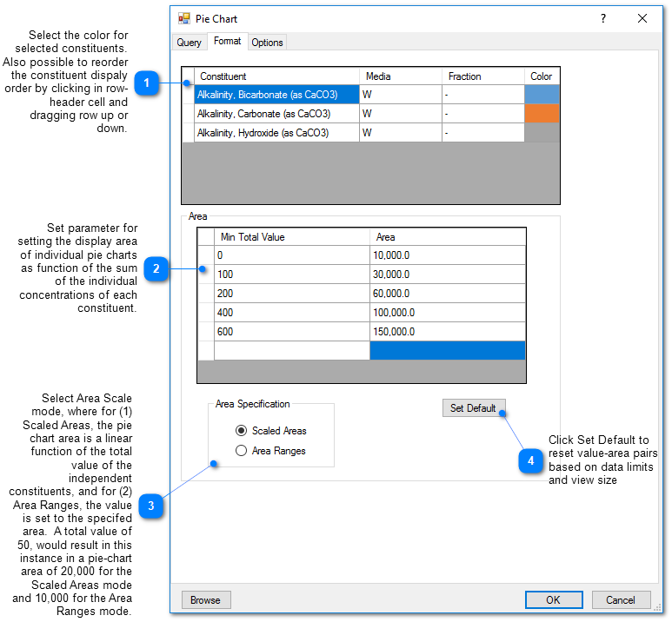Click the Pie Chart window title icon
Image resolution: width=672 pixels, height=622 pixels.
pos(184,18)
